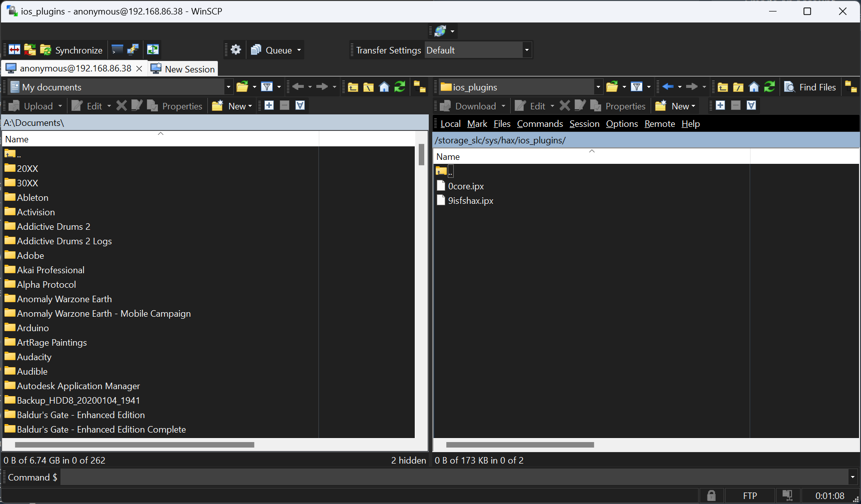Expand the local filter dropdown arrow
This screenshot has width=861, height=504.
point(279,87)
